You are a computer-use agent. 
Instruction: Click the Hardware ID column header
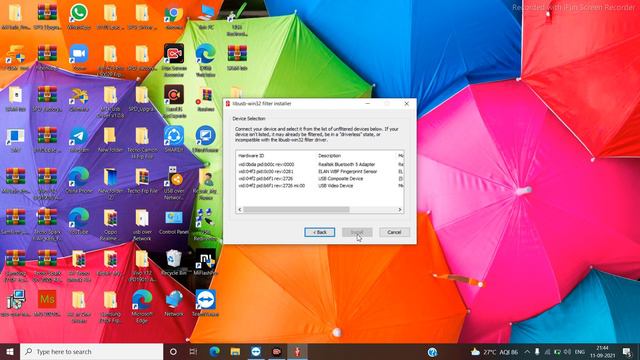251,156
